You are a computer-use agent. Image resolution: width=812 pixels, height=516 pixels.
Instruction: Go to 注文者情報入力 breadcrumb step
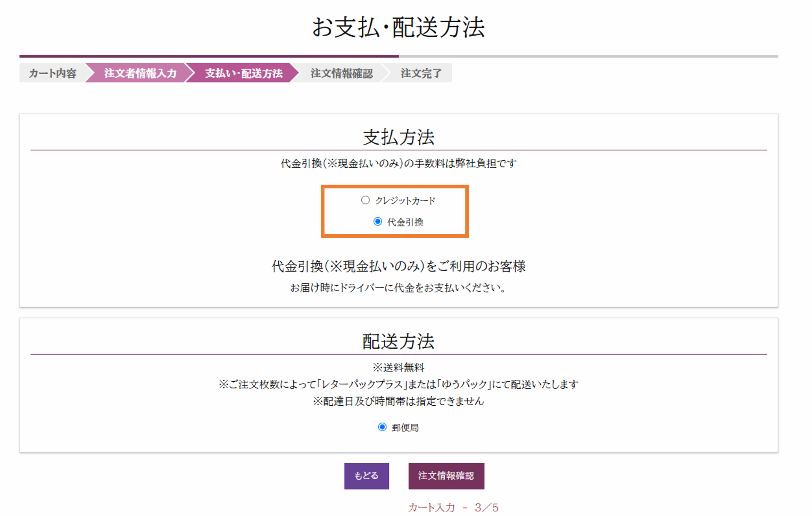140,73
